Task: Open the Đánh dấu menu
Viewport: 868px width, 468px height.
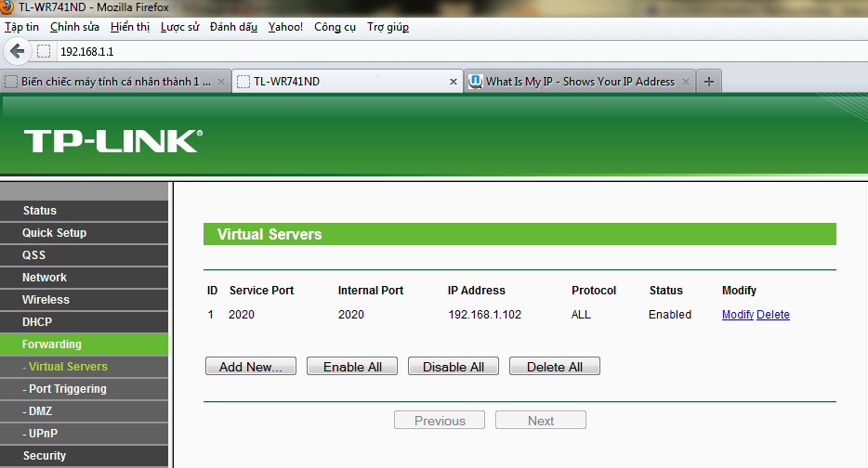Action: (x=233, y=27)
